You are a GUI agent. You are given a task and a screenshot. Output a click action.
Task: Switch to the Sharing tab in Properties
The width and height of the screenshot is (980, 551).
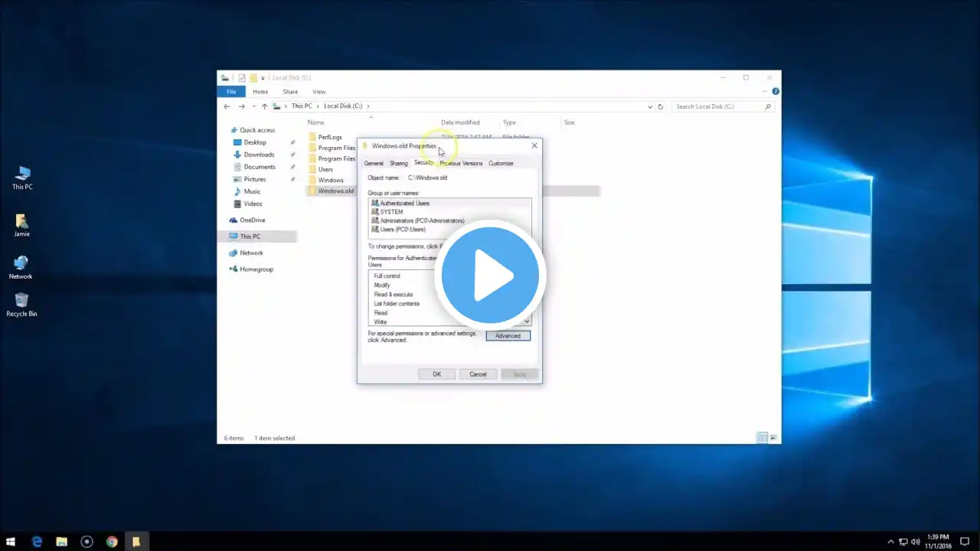[x=398, y=163]
